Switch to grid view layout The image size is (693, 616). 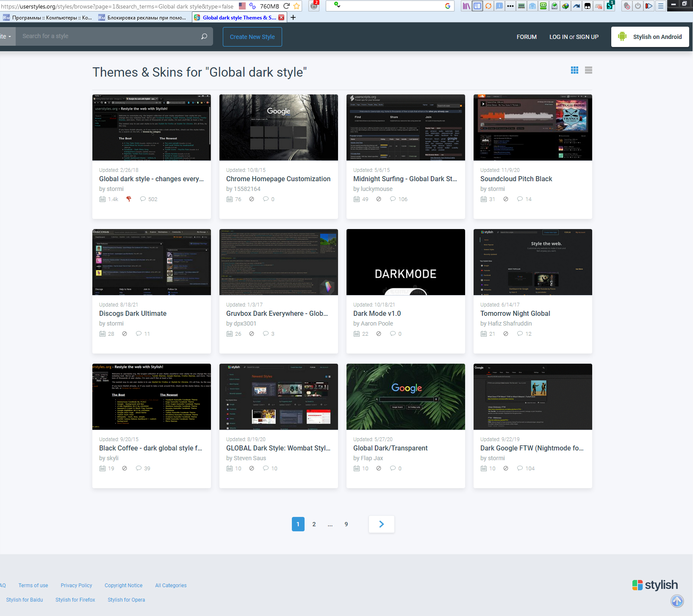click(x=574, y=70)
